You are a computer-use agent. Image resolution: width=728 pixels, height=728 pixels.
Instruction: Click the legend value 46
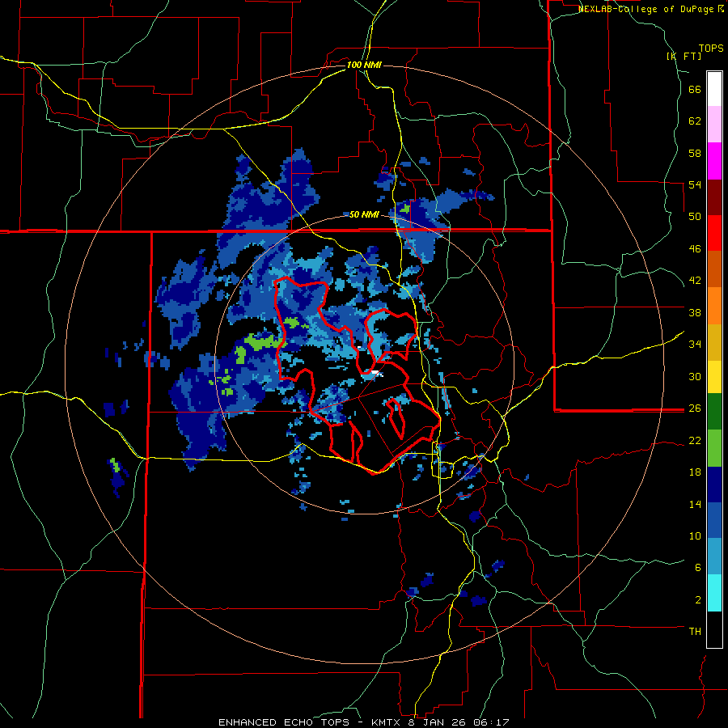[695, 249]
